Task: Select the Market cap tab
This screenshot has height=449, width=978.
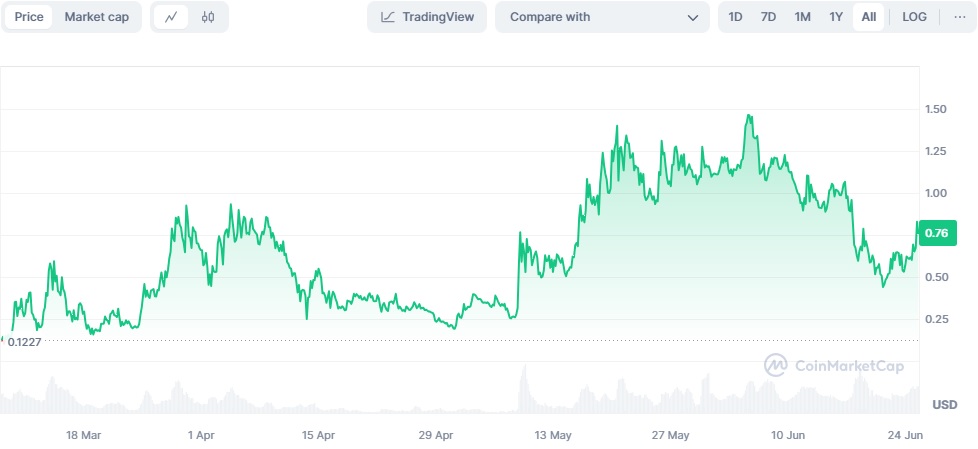Action: pos(97,17)
